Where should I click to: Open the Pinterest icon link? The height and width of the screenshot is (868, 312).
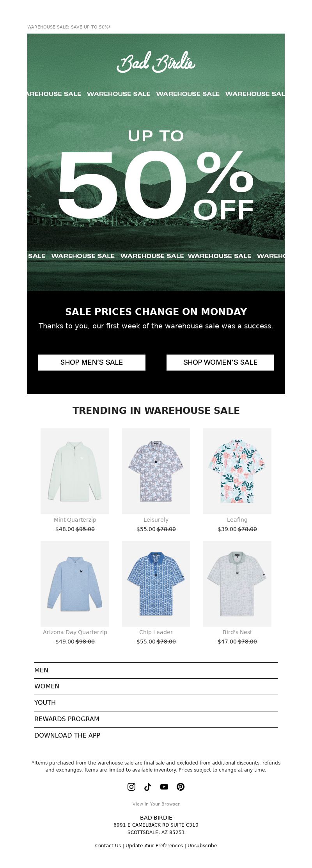(181, 787)
